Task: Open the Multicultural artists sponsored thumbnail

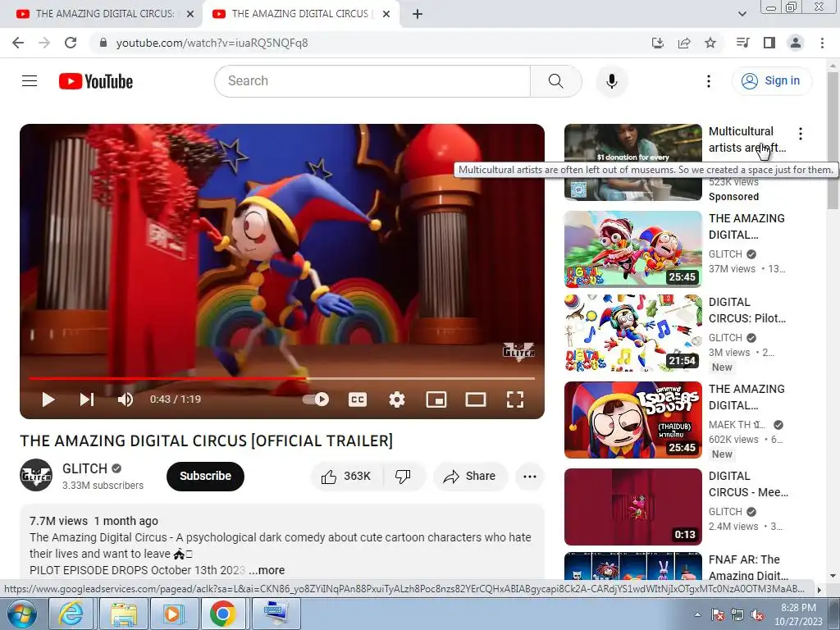Action: [x=632, y=162]
